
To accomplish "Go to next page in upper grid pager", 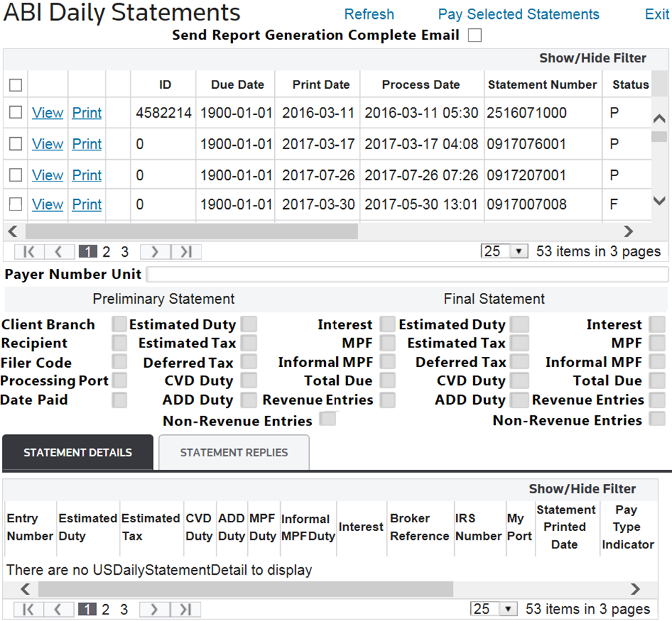I will 155,252.
